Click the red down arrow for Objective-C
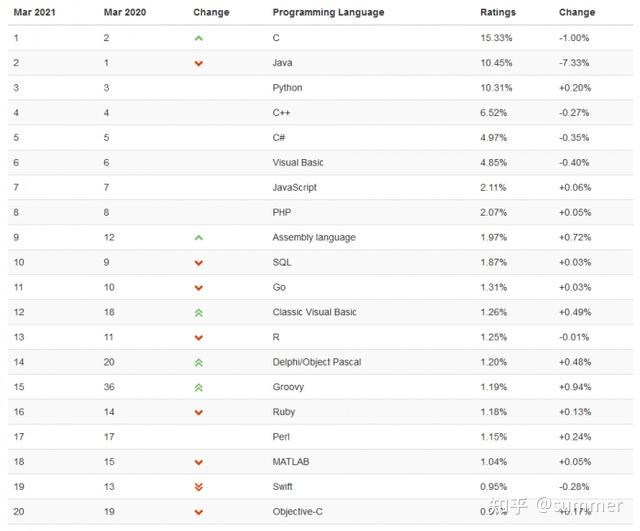Screen dimensions: 640x531 pos(199,512)
